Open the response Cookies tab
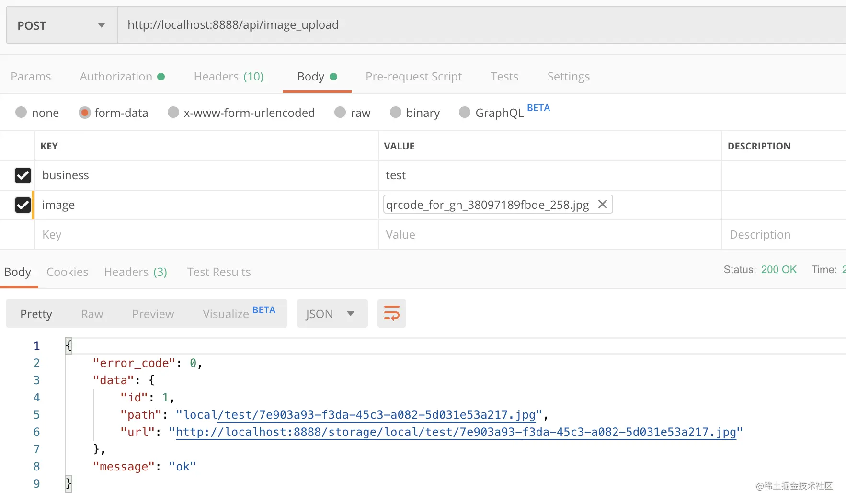Viewport: 846px width, 504px height. point(68,272)
